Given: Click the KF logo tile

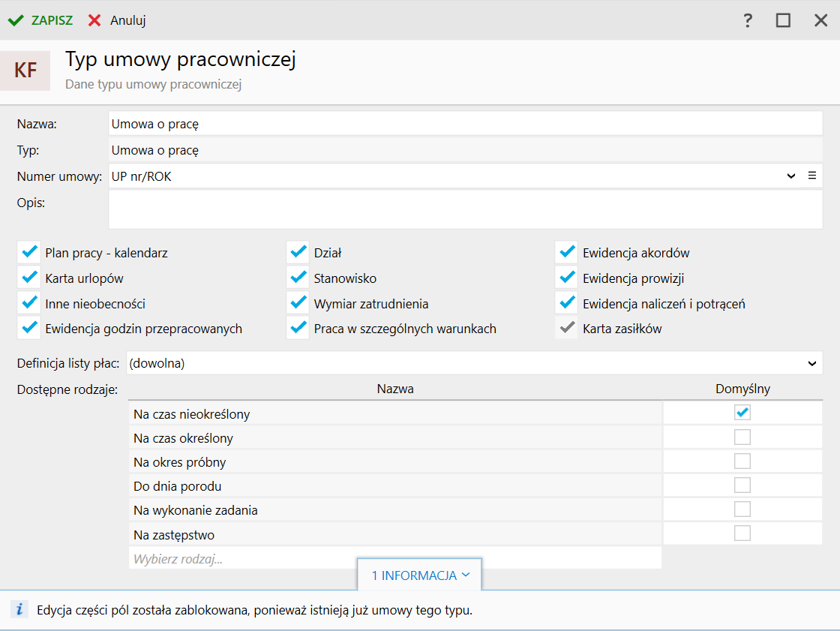Looking at the screenshot, I should [25, 71].
